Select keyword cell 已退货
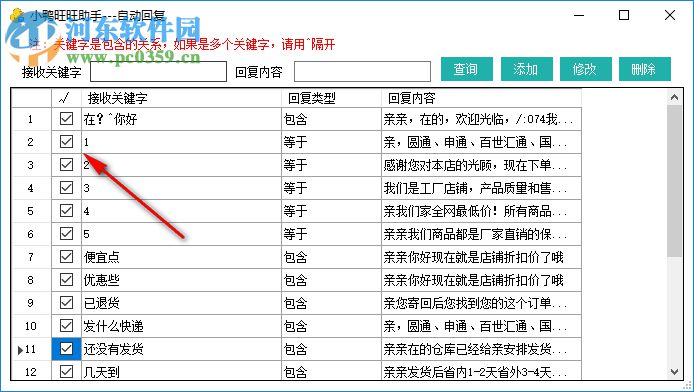The width and height of the screenshot is (694, 392). pos(181,303)
